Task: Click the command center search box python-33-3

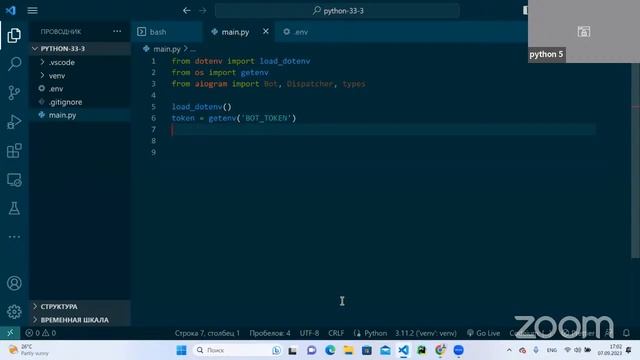Action: [x=337, y=11]
